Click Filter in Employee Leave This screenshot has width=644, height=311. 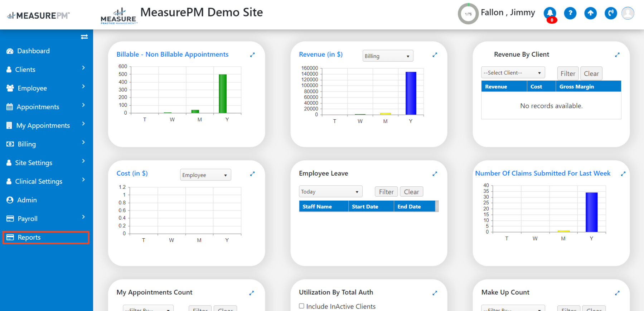point(386,192)
